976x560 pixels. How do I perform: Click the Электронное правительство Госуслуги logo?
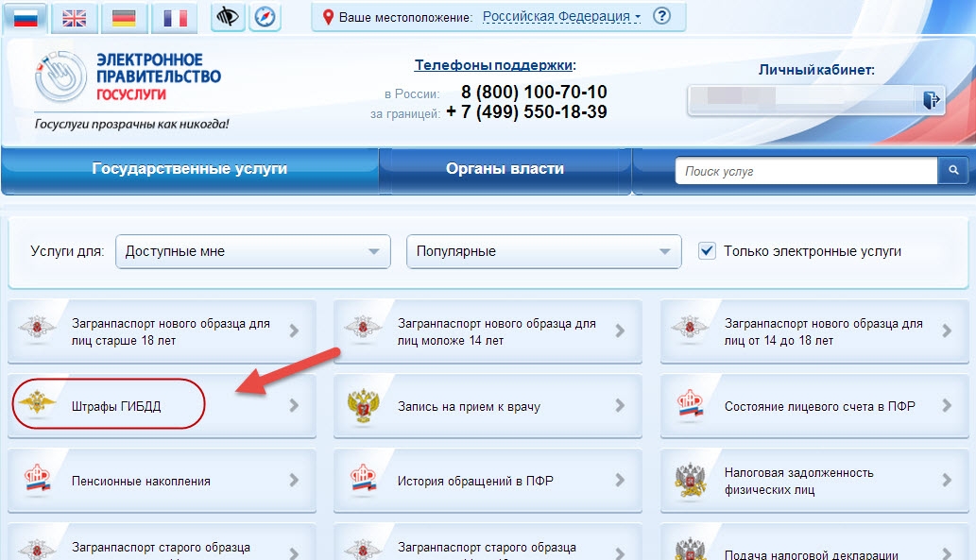(128, 76)
